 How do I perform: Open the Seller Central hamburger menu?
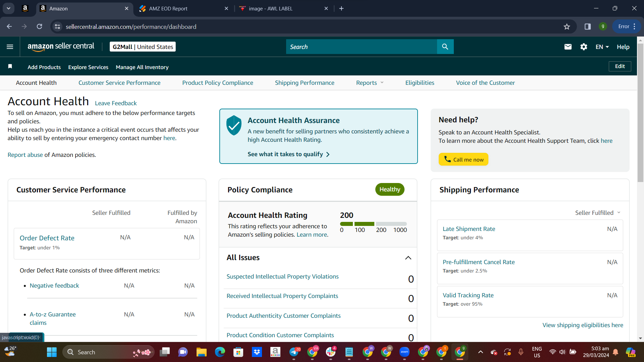coord(10,47)
